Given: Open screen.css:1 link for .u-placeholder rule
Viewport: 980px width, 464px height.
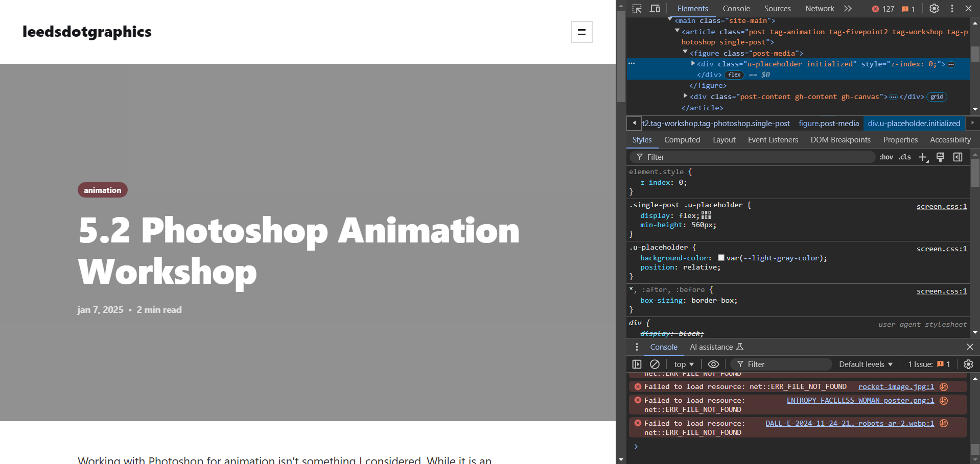Looking at the screenshot, I should coord(941,249).
